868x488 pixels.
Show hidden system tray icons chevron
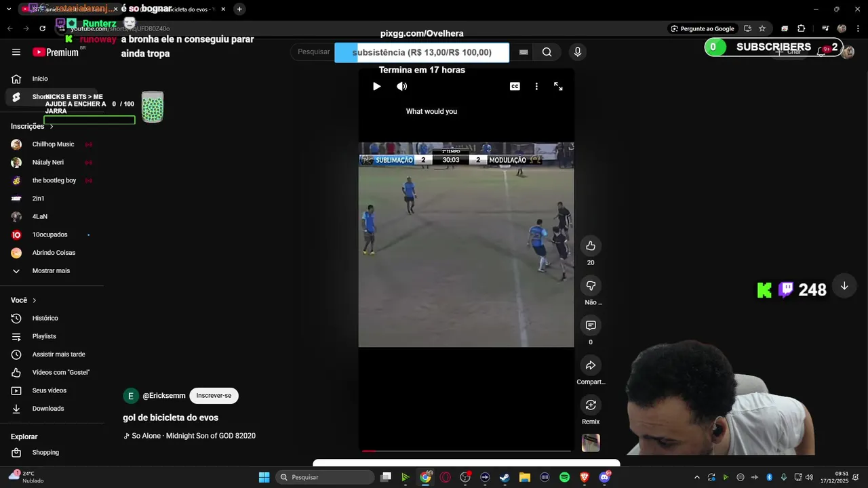(696, 477)
